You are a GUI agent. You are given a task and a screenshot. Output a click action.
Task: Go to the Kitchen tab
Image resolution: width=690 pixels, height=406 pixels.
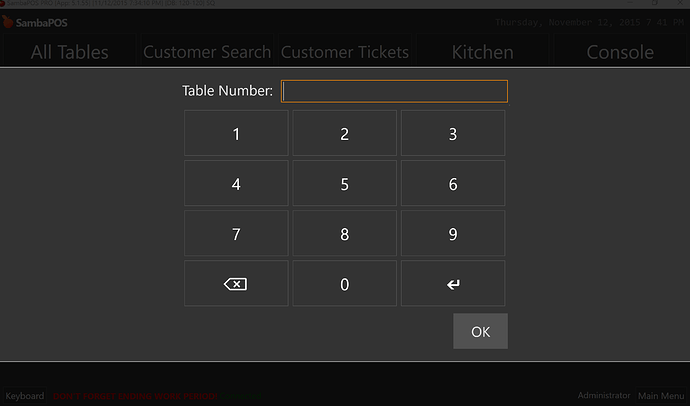tap(482, 52)
